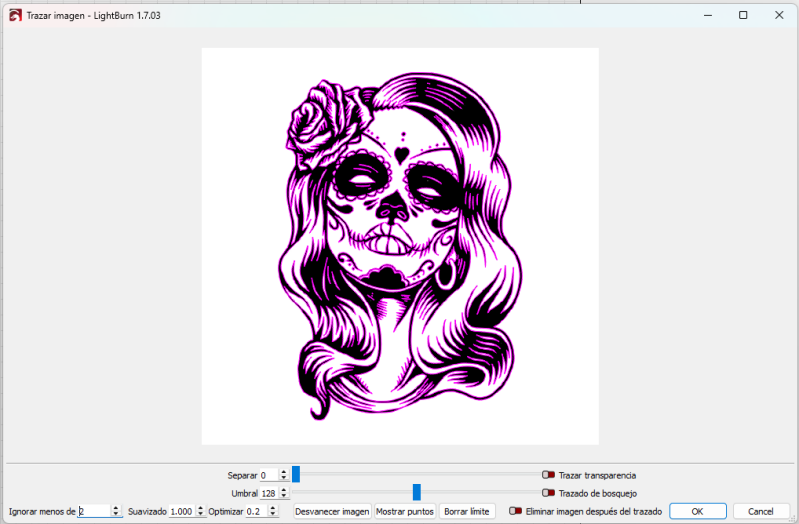
Task: Click the Umbral spinner arrows
Action: (x=284, y=493)
